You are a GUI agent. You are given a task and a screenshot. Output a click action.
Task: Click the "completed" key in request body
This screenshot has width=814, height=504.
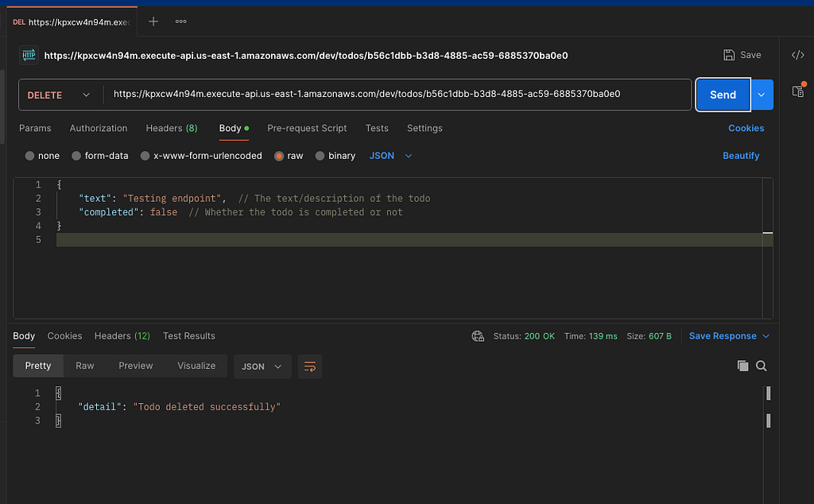coord(108,212)
